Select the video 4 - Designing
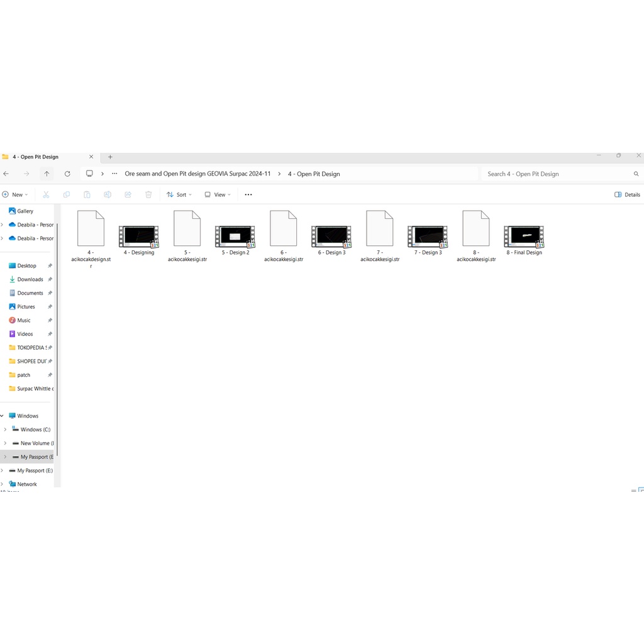This screenshot has width=644, height=644. click(139, 240)
